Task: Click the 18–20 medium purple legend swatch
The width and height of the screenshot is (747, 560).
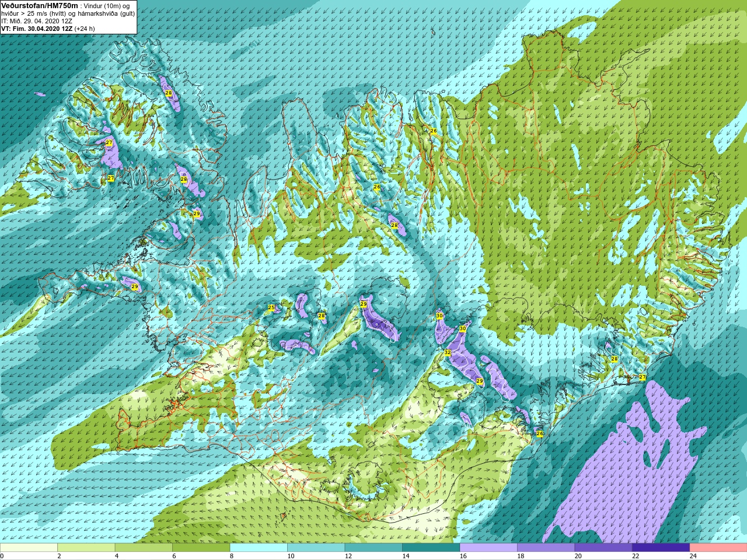Action: [546, 548]
